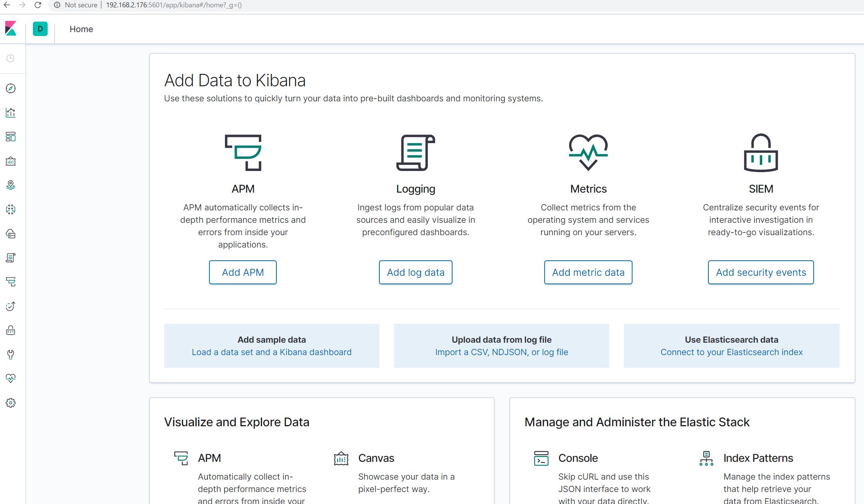Screen dimensions: 864x504
Task: Open Load a data set and a Kibana dashboard link
Action: click(271, 352)
